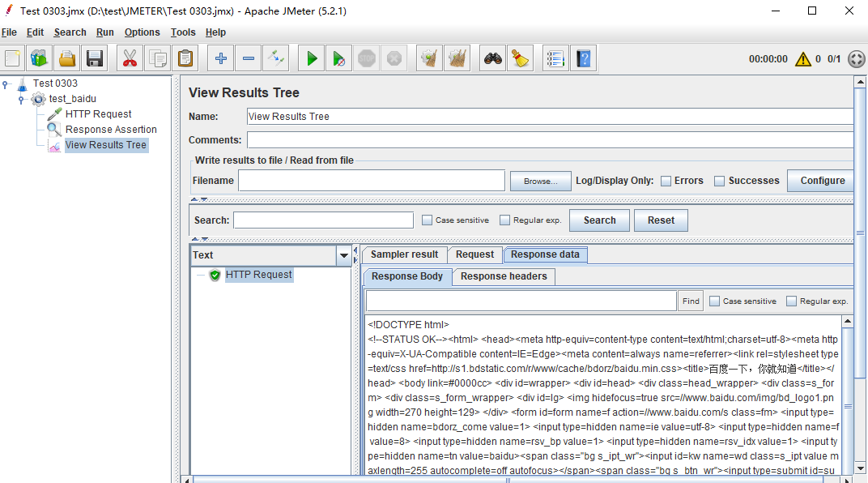Image resolution: width=868 pixels, height=483 pixels.
Task: Start the test with green play icon
Action: tap(312, 58)
